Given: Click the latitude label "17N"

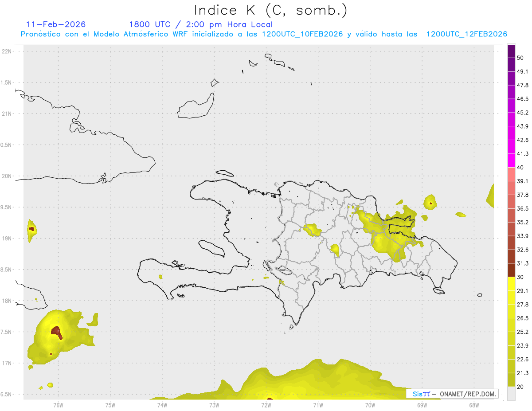Looking at the screenshot, I should pos(7,363).
